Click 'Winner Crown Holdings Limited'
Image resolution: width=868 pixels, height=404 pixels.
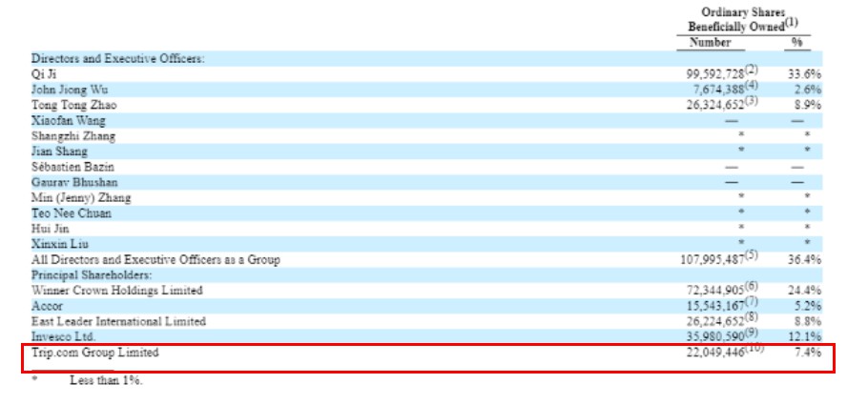pyautogui.click(x=116, y=291)
